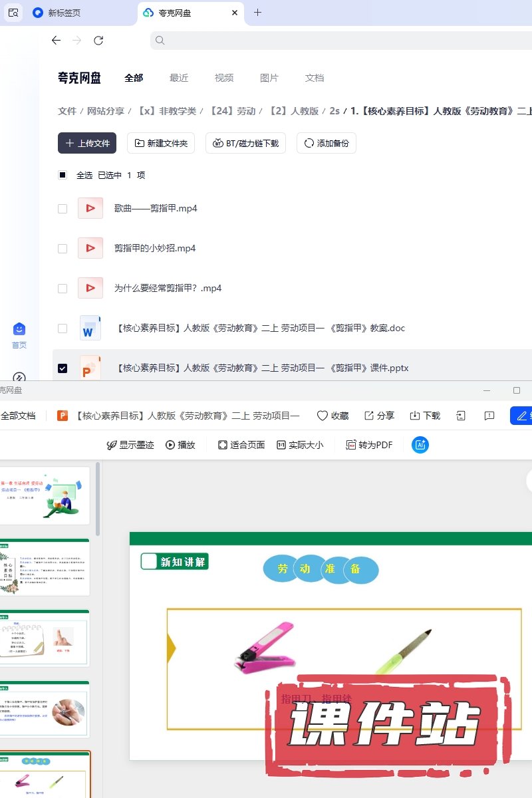
Task: Open a new browser tab with plus
Action: click(258, 13)
